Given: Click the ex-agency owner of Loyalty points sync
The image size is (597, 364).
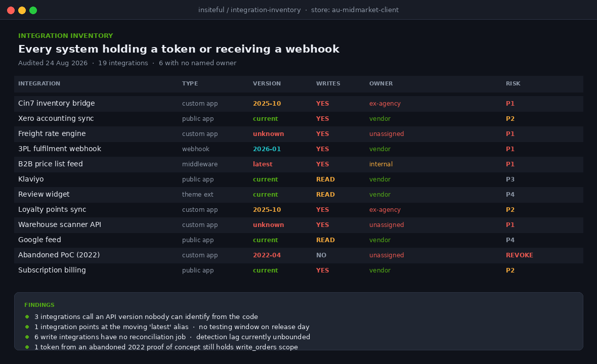Looking at the screenshot, I should click(x=385, y=210).
